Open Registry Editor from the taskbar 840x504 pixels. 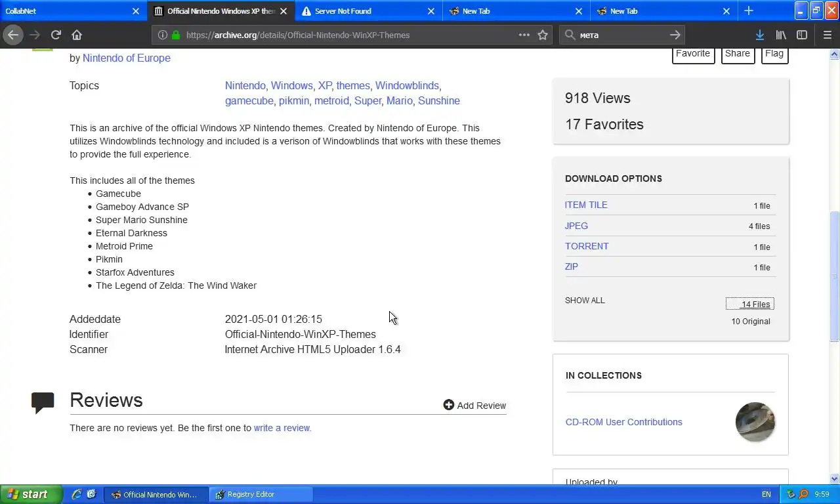click(x=261, y=494)
